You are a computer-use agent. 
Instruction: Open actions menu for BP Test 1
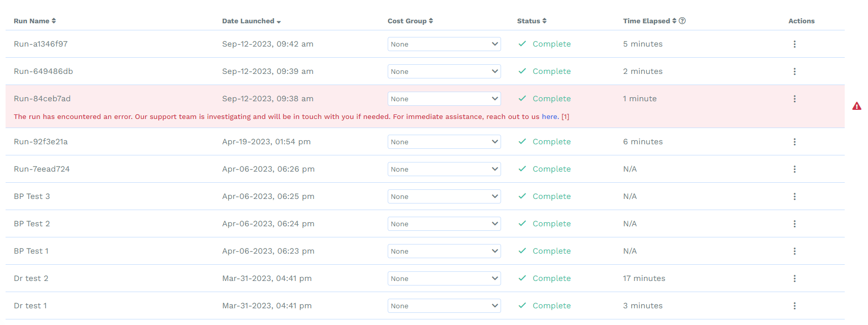794,251
